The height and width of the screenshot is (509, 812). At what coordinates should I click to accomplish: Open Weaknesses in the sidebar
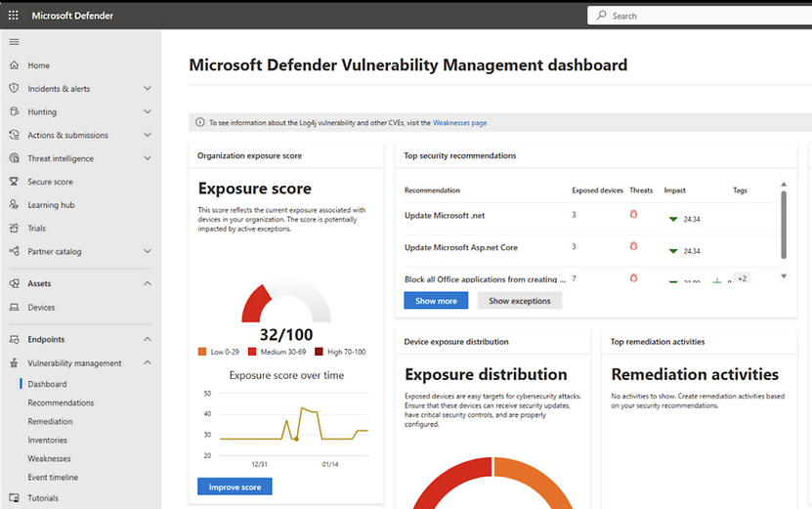pos(49,458)
